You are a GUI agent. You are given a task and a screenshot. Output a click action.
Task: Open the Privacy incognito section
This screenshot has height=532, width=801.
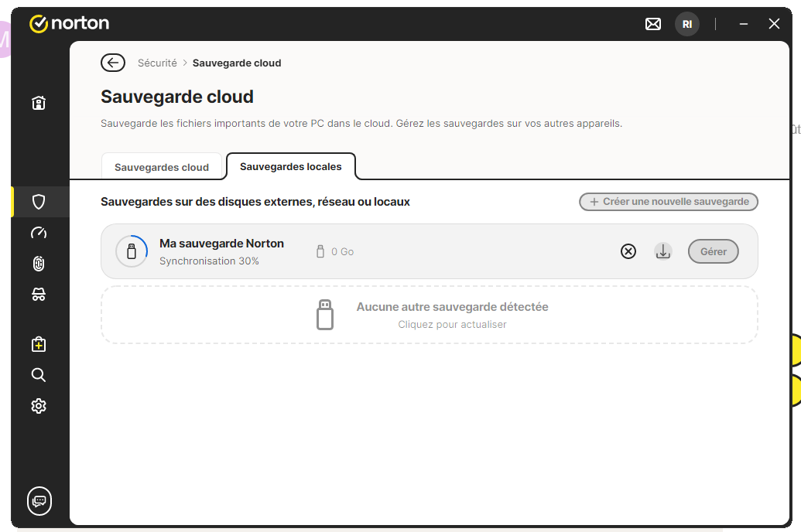[39, 295]
